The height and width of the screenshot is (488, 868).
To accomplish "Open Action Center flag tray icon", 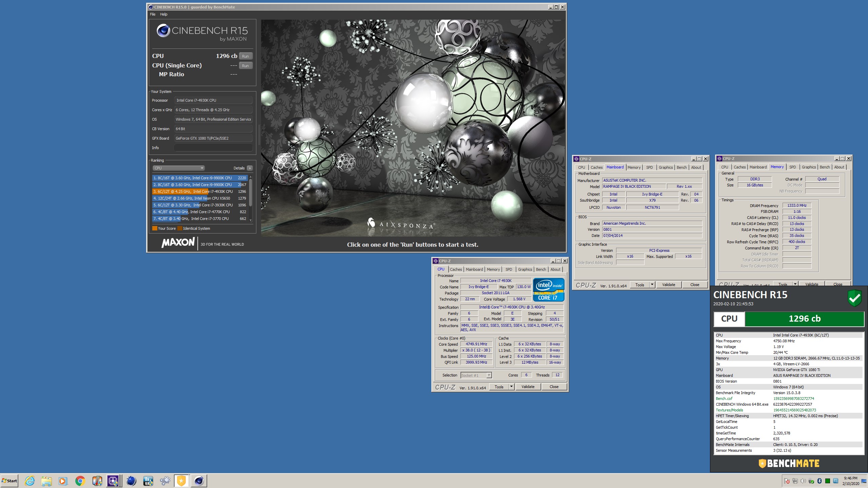I will (787, 481).
